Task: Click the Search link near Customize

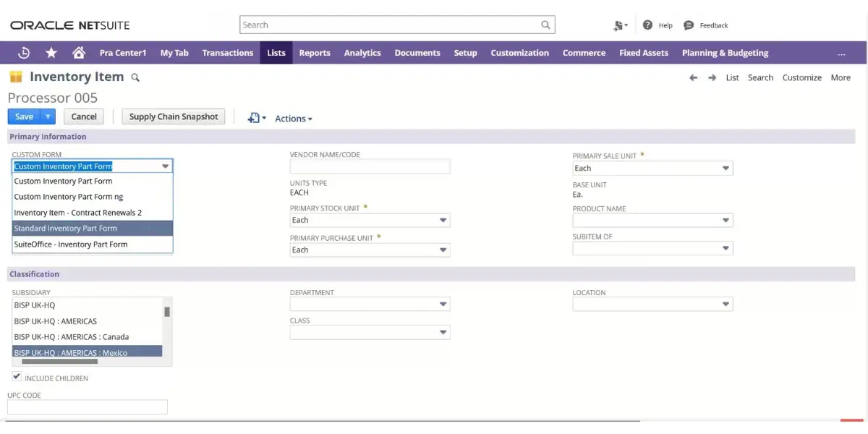Action: coord(760,77)
